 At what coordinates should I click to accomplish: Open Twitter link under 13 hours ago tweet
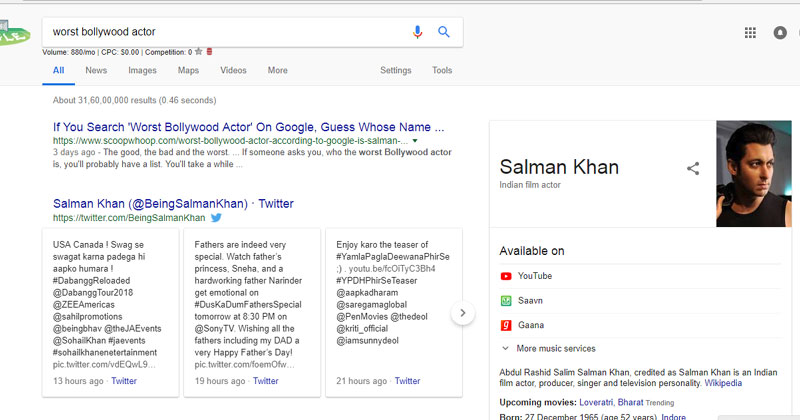(x=124, y=381)
